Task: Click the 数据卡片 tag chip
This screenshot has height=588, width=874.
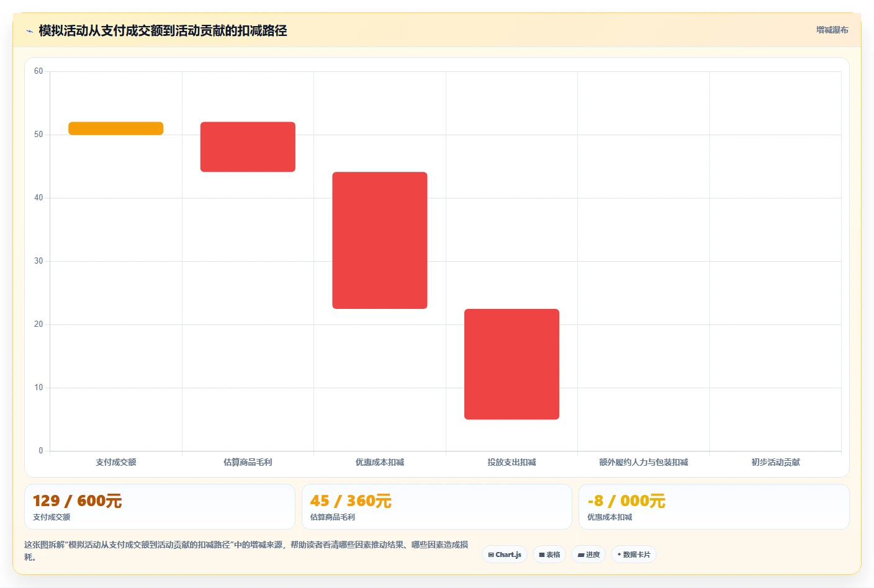Action: [634, 555]
